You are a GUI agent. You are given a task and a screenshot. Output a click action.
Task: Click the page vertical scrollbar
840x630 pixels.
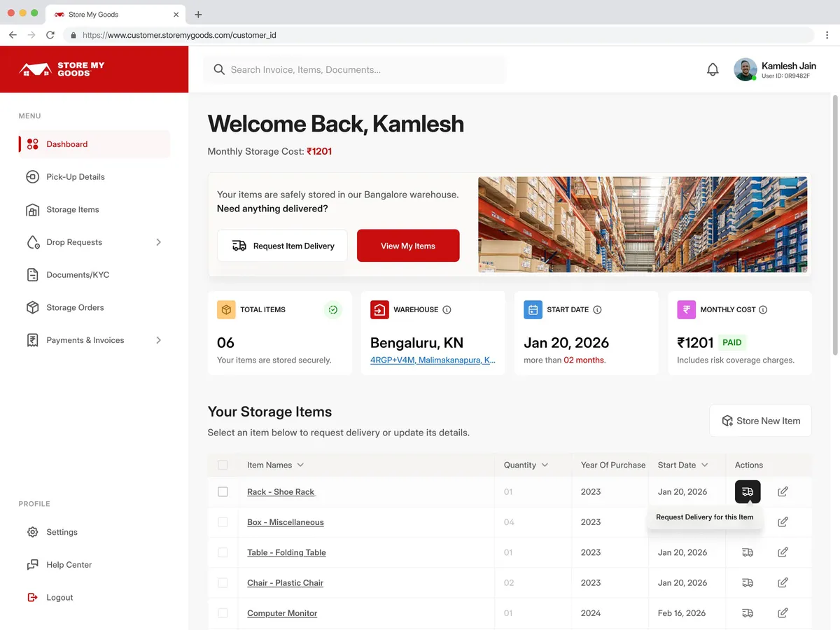pos(835,224)
